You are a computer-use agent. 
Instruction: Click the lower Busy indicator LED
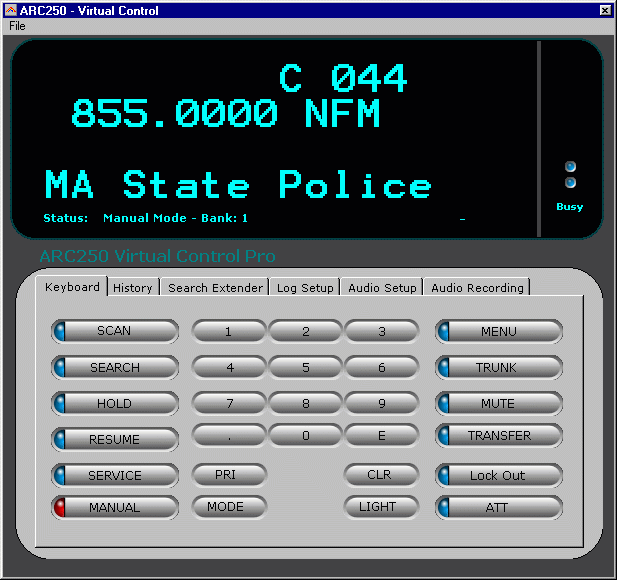click(570, 182)
